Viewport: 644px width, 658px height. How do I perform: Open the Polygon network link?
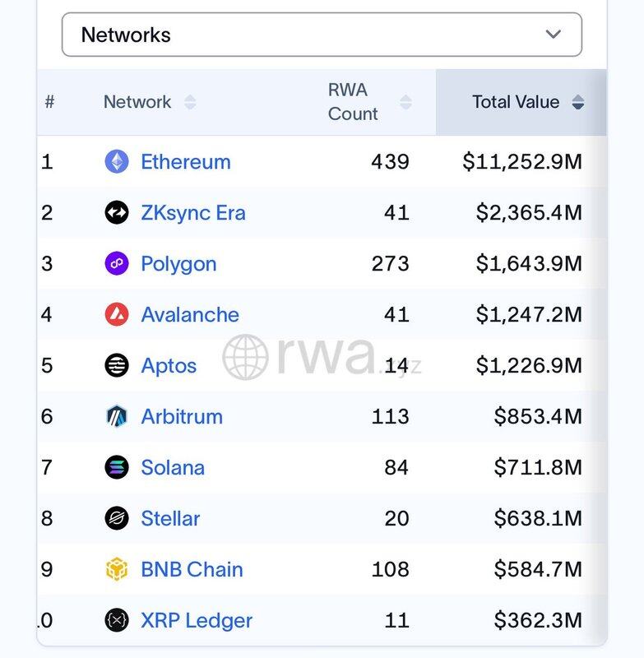[178, 263]
